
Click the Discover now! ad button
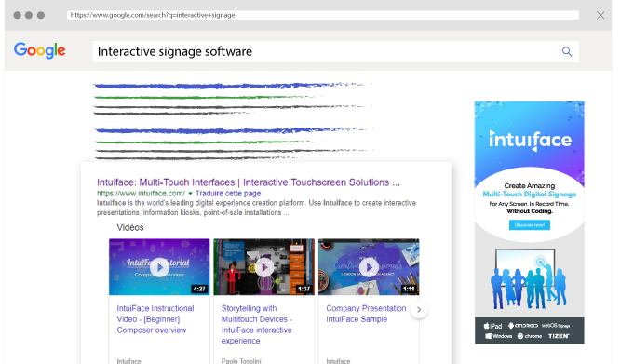[x=530, y=225]
